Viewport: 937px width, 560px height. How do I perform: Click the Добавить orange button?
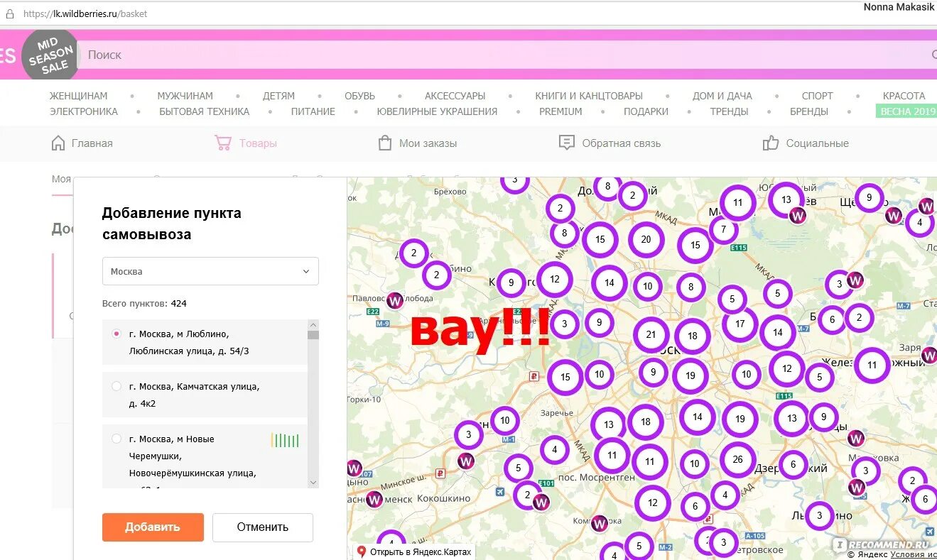point(153,527)
